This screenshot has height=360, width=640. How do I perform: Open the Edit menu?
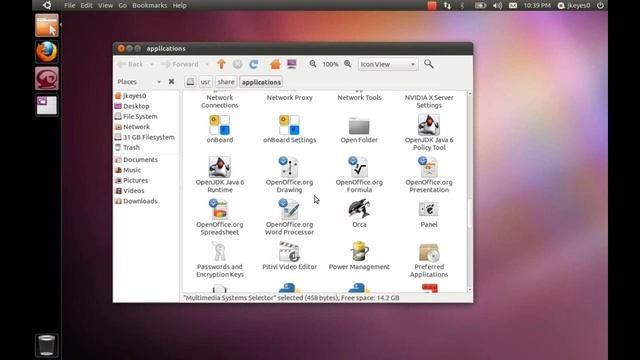coord(86,5)
